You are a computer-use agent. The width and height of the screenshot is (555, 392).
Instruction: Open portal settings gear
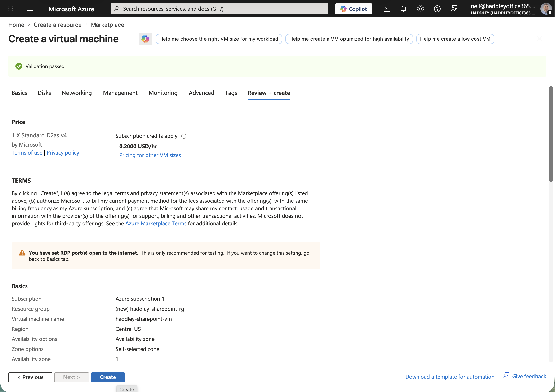coord(420,9)
